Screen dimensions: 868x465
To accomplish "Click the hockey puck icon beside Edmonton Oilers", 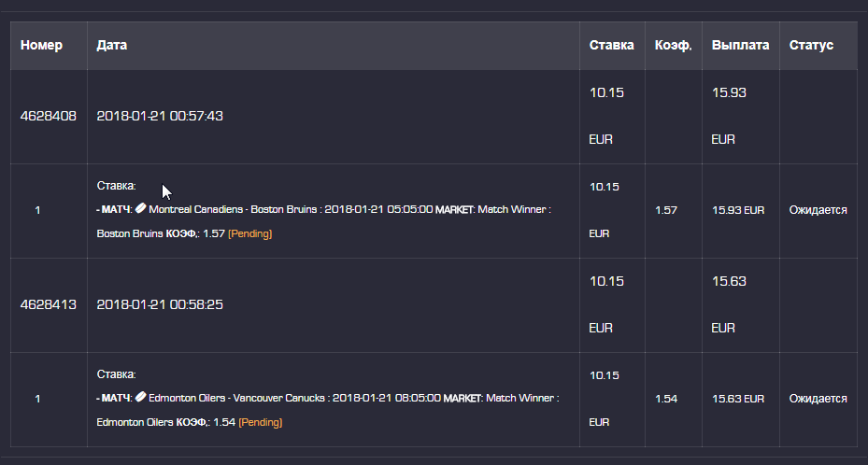I will (x=141, y=398).
